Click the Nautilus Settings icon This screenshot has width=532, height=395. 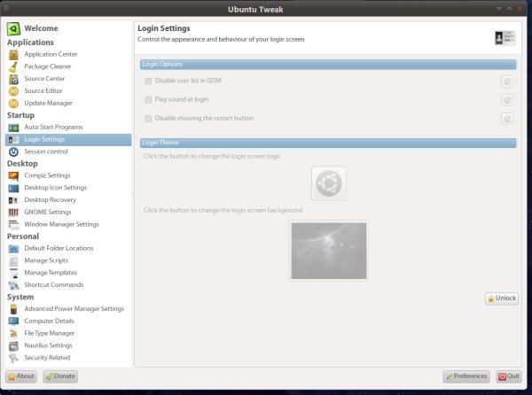[x=13, y=346]
